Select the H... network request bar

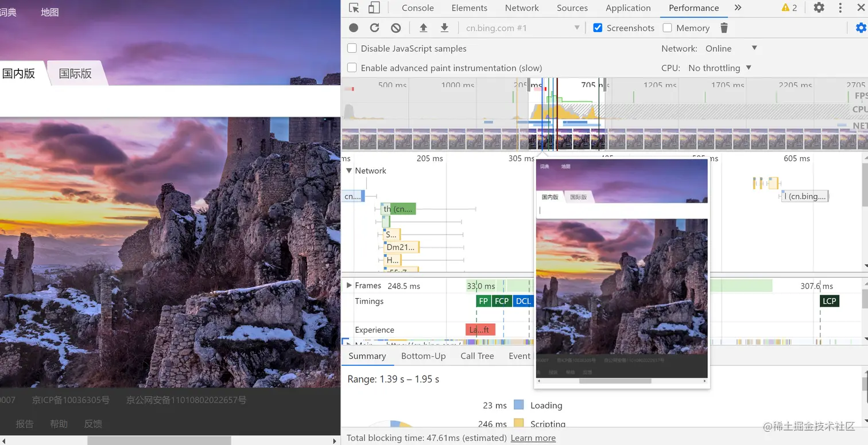(393, 260)
